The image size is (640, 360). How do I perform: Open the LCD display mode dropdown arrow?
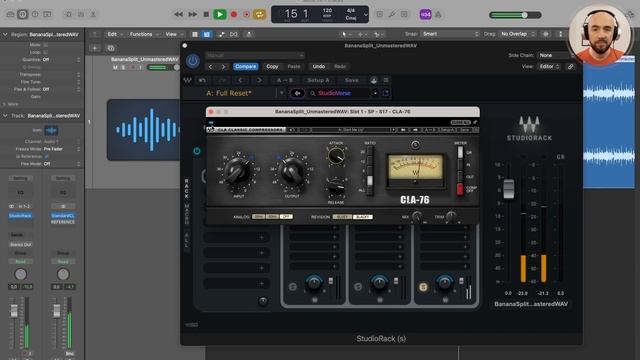(x=365, y=14)
